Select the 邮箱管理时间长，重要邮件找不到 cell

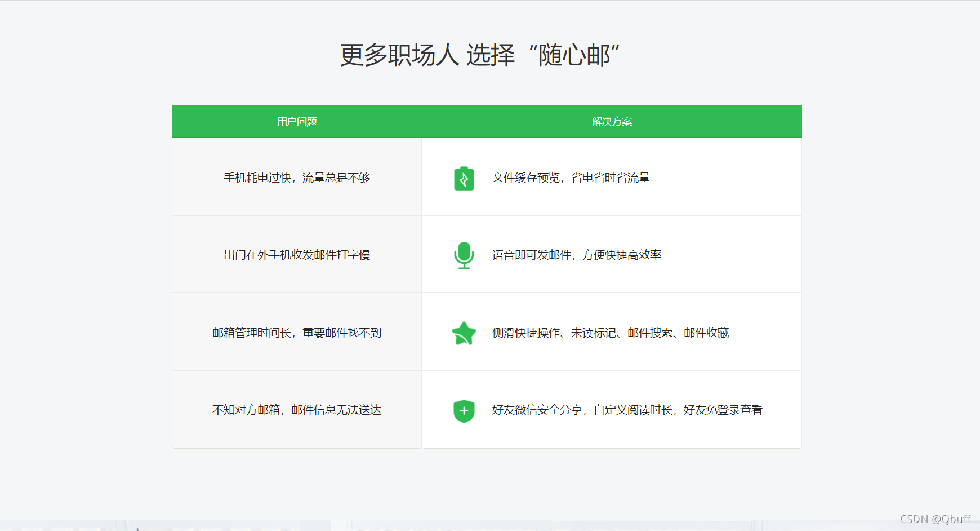(297, 332)
